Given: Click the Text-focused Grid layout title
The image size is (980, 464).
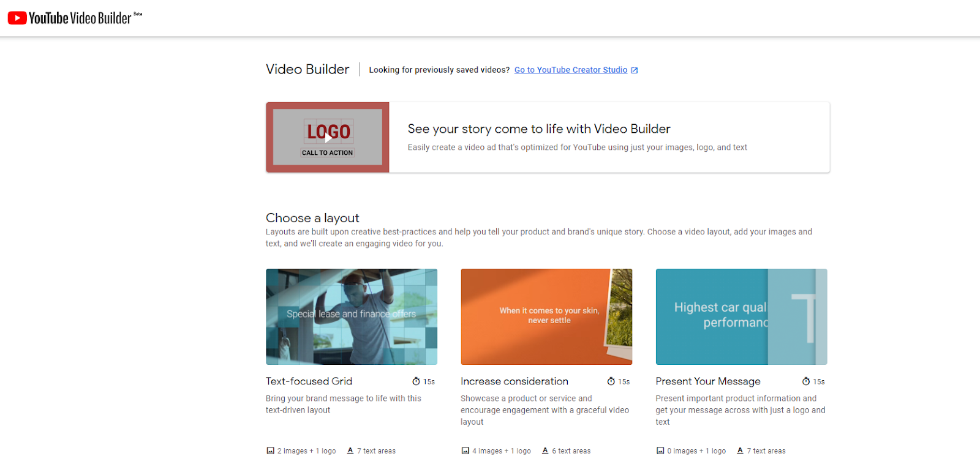Looking at the screenshot, I should pyautogui.click(x=309, y=381).
